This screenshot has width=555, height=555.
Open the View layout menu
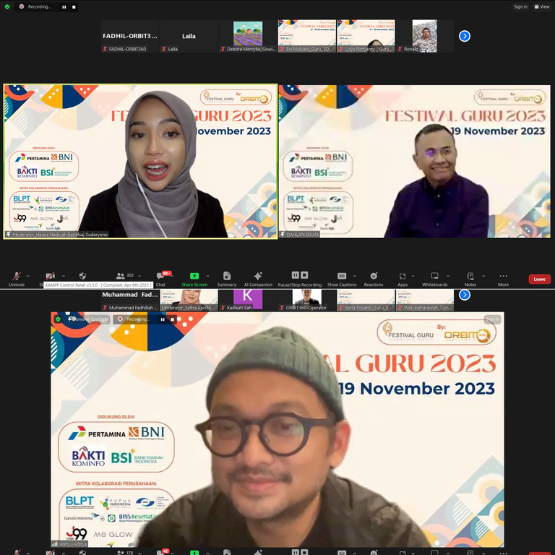[x=542, y=7]
